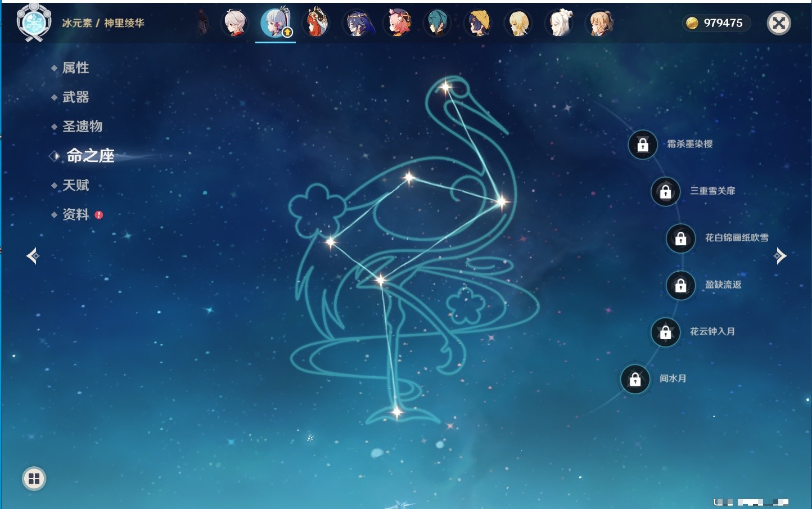This screenshot has width=812, height=509.
Task: Click the 霜杀墨染樱 constellation label
Action: coord(690,144)
